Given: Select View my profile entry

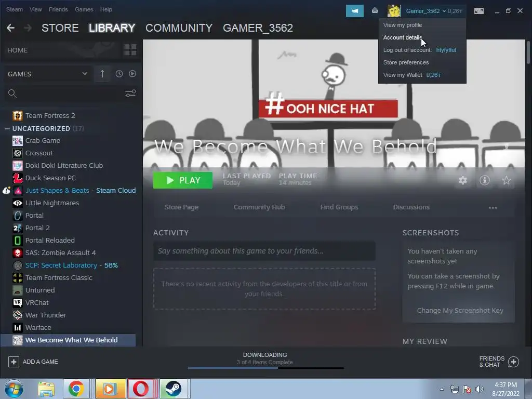Looking at the screenshot, I should coord(403,25).
